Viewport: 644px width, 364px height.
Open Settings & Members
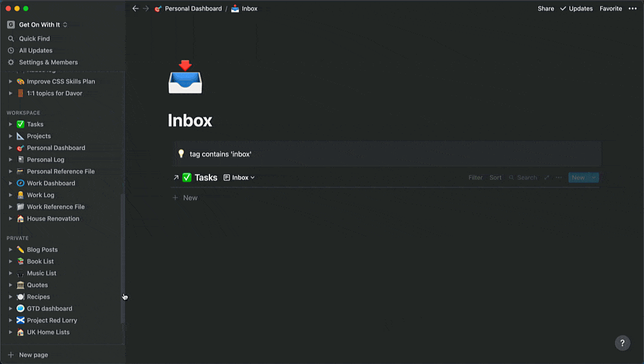[47, 62]
